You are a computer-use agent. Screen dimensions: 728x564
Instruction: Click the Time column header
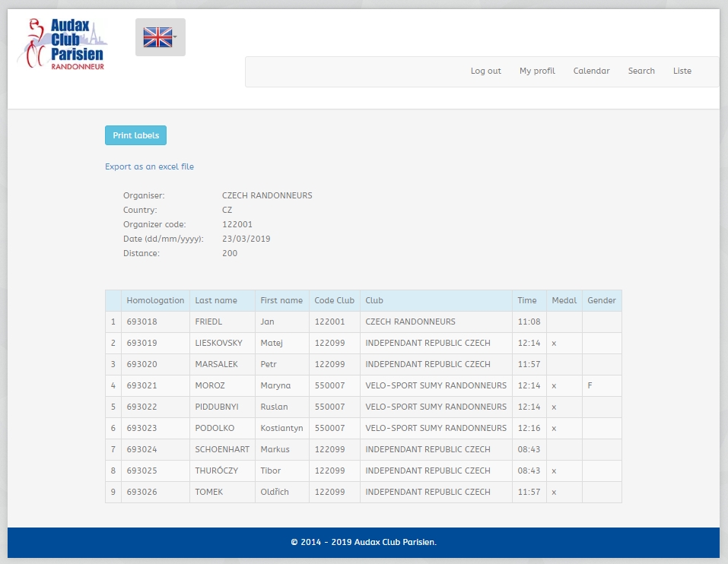coord(527,301)
